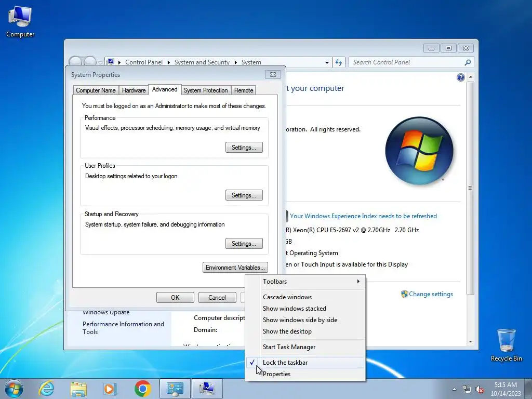Open Windows Update link in sidebar
The image size is (532, 399).
tap(106, 312)
